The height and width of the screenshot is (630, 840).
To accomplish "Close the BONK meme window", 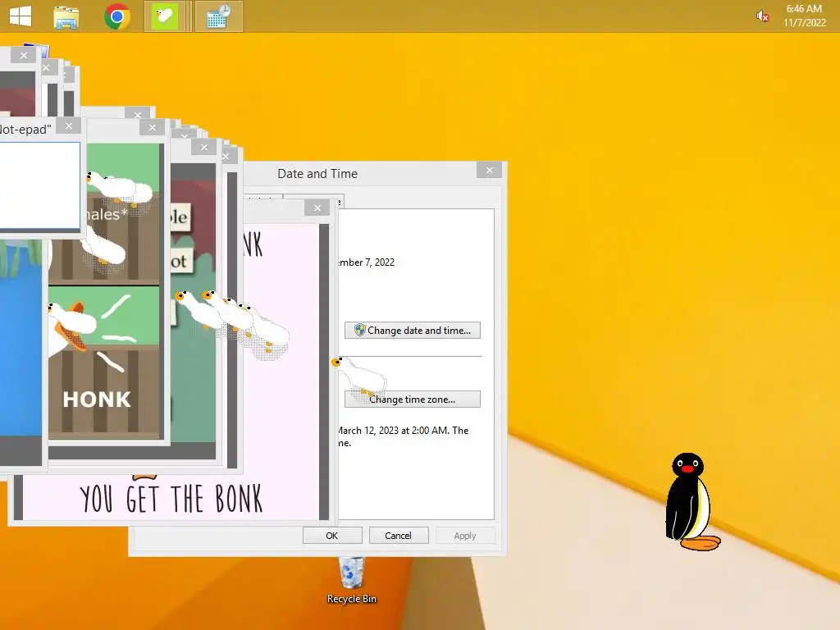I will click(x=317, y=208).
